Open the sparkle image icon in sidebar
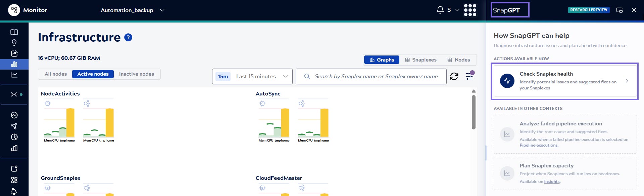The width and height of the screenshot is (644, 196). coord(14,53)
